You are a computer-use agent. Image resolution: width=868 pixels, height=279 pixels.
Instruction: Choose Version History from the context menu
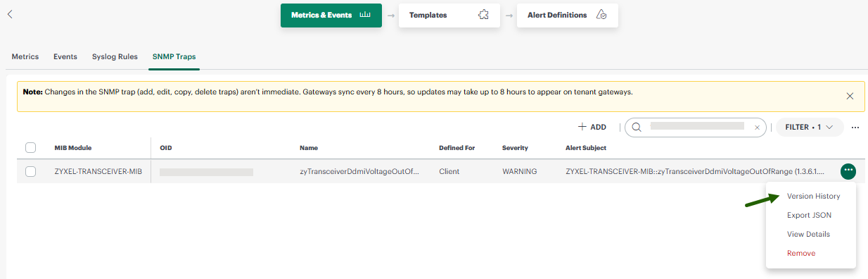(813, 197)
